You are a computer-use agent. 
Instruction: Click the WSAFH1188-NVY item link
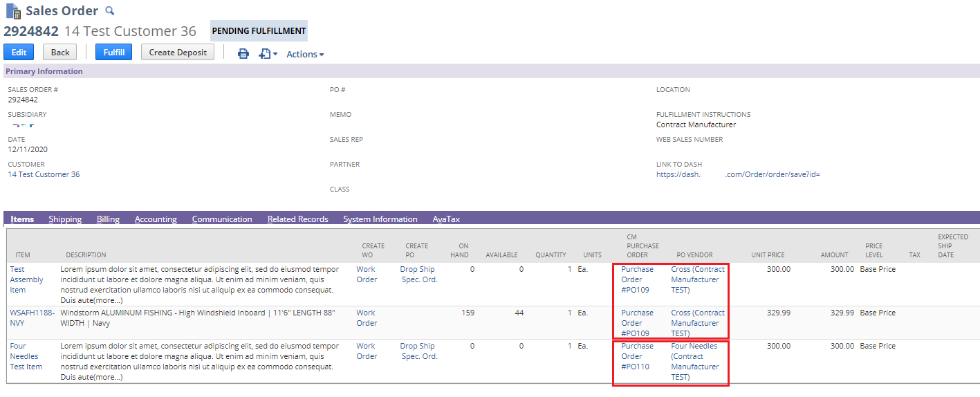pos(32,317)
